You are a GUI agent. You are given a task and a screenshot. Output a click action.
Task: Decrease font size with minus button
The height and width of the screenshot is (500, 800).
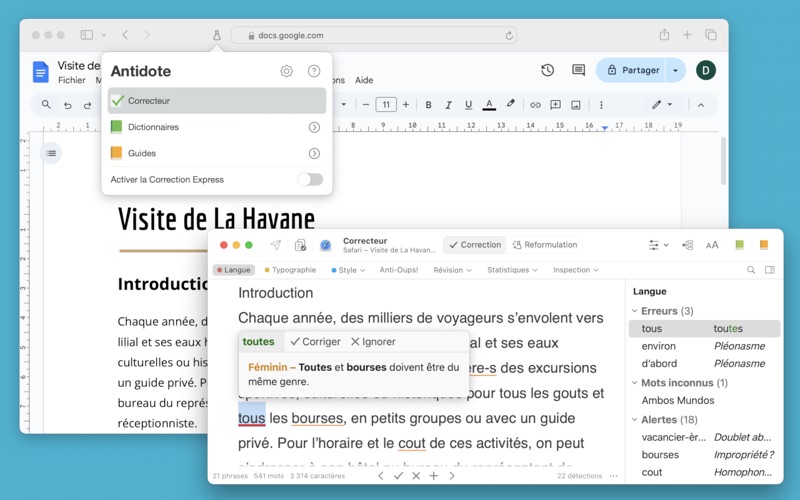click(x=365, y=105)
